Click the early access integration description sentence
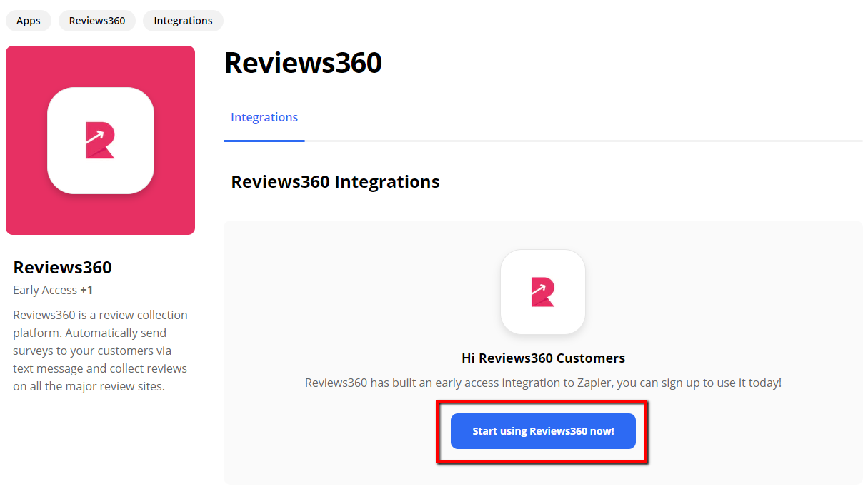Viewport: 868px width, 489px height. pyautogui.click(x=543, y=383)
